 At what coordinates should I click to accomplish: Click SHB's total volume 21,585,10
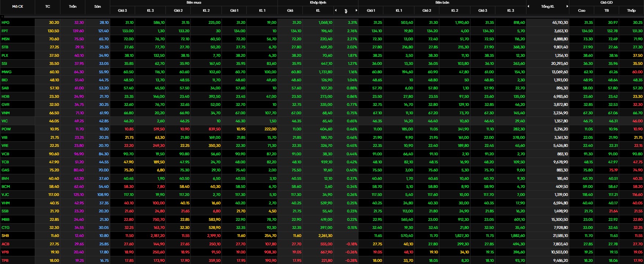coord(560,236)
